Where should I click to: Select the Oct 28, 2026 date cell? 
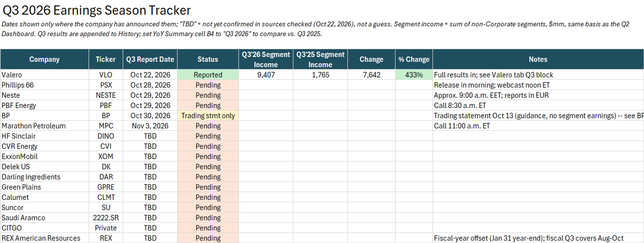coord(150,85)
